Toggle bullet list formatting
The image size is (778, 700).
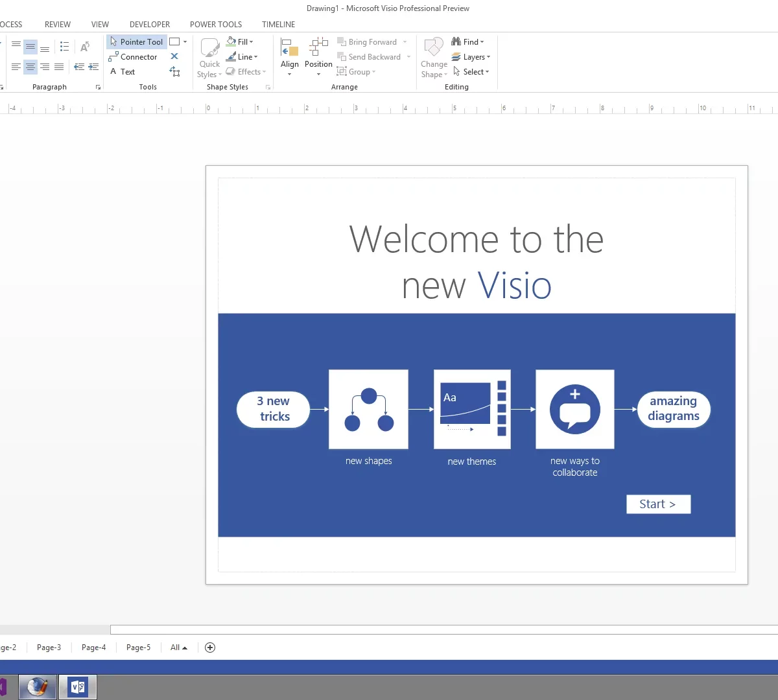64,47
